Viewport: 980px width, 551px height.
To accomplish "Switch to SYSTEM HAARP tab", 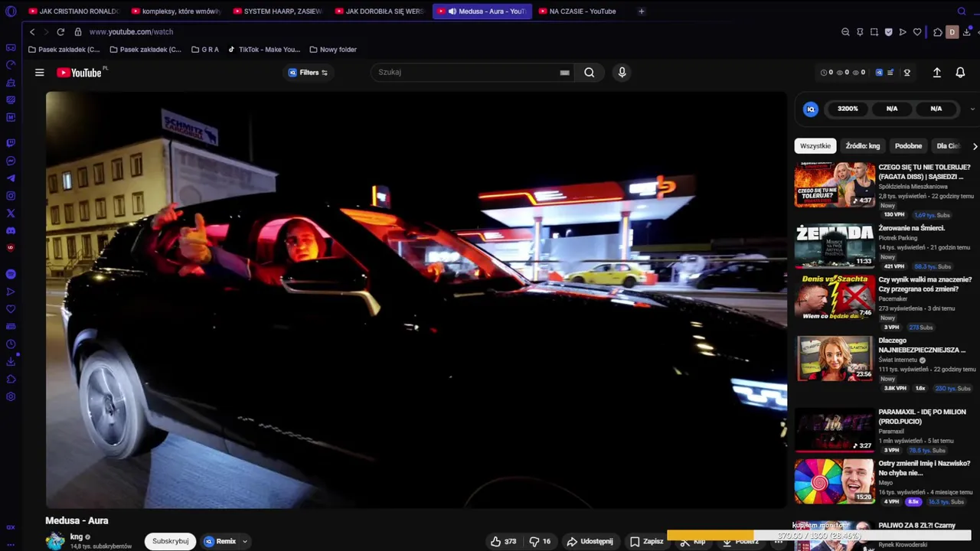I will point(279,11).
